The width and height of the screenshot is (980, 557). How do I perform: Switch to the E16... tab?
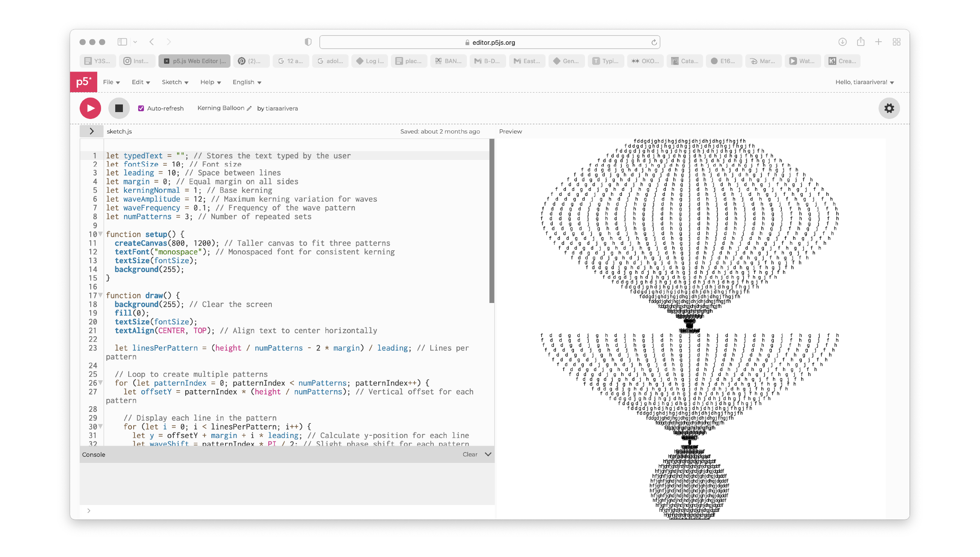[x=724, y=61]
